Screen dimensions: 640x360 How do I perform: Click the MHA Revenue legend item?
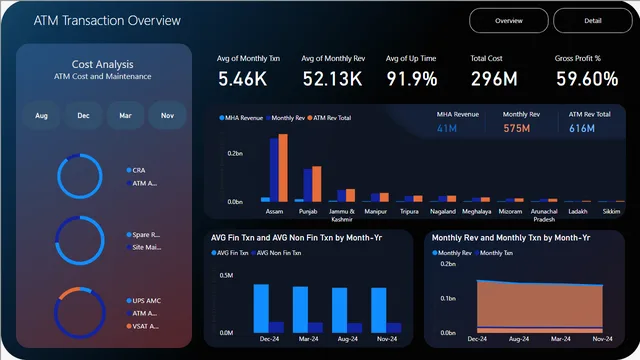tap(241, 118)
